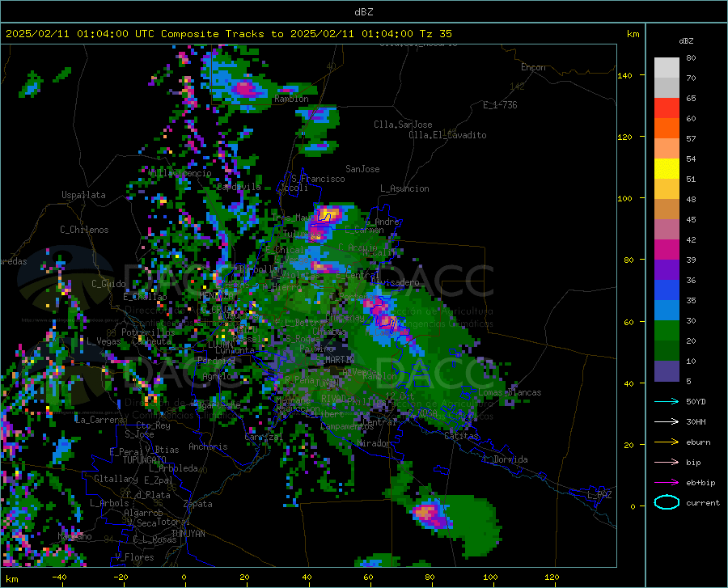Click the Uspallata location label
The height and width of the screenshot is (588, 728).
(x=83, y=195)
